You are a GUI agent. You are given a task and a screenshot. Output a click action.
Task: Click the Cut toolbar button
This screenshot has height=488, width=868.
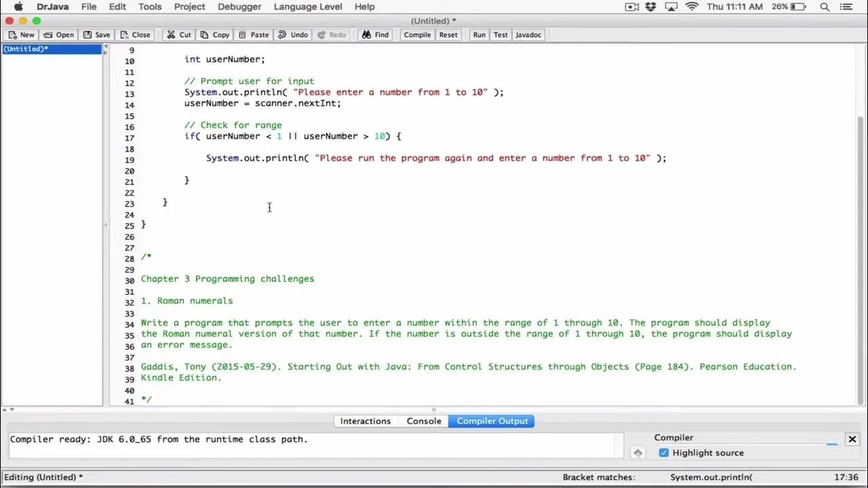179,35
